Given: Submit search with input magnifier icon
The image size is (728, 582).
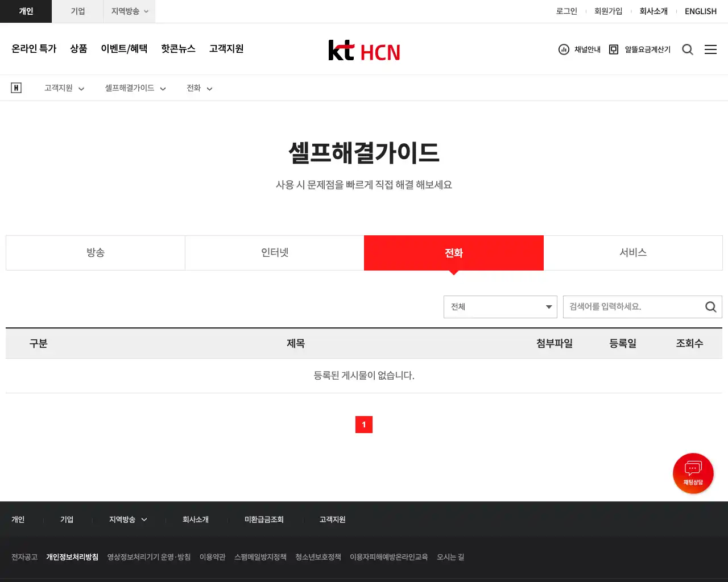Looking at the screenshot, I should 710,307.
